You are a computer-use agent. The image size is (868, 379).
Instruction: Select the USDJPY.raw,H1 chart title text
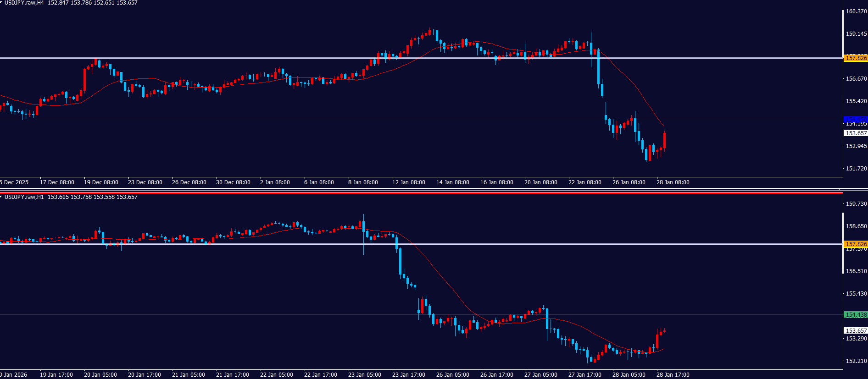coord(24,197)
